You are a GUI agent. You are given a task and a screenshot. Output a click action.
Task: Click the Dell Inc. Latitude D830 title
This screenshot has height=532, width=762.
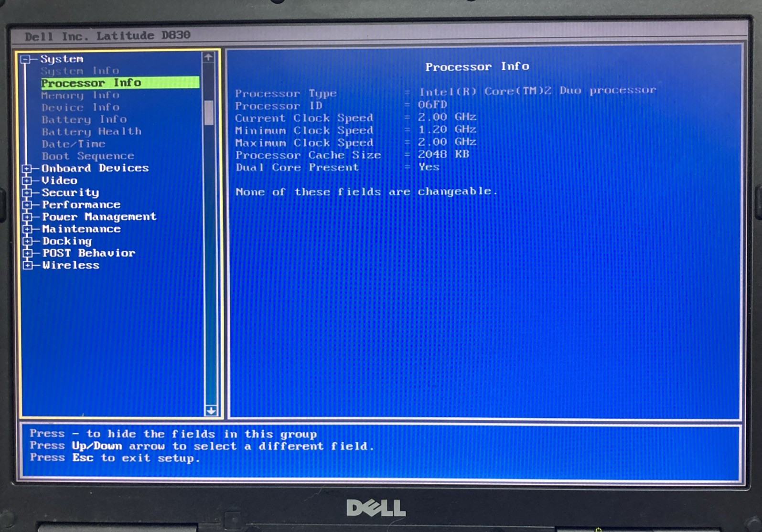coord(107,36)
